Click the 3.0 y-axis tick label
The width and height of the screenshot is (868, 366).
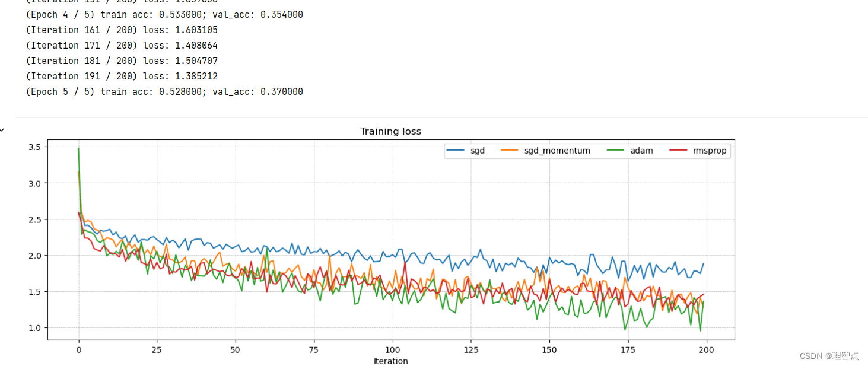pos(34,183)
